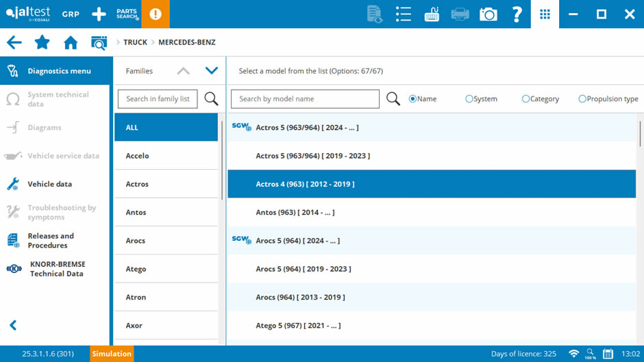
Task: Open favorites star icon
Action: point(42,42)
